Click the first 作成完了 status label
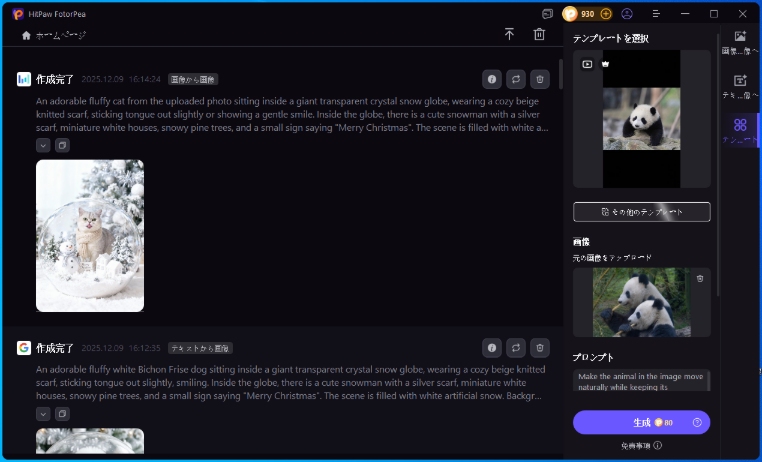The height and width of the screenshot is (462, 762). click(x=55, y=79)
